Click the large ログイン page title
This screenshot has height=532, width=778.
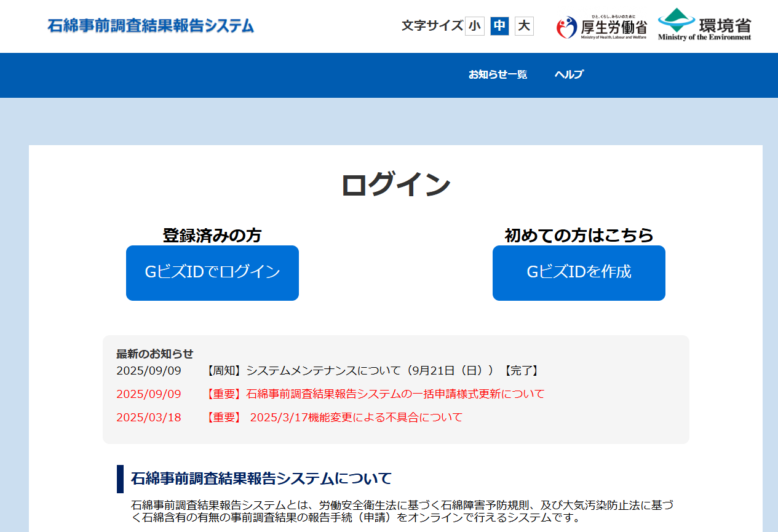pyautogui.click(x=395, y=185)
